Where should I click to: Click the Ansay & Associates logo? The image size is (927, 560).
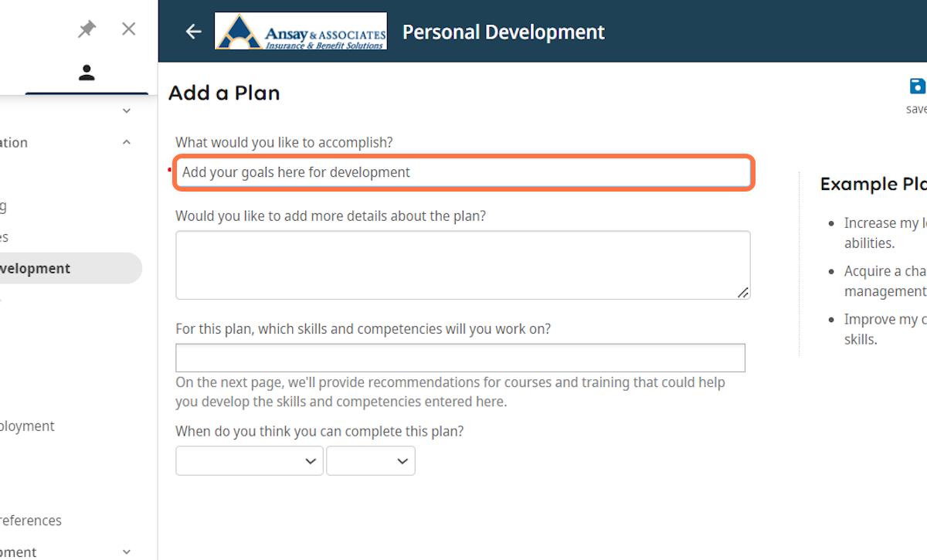[x=301, y=32]
